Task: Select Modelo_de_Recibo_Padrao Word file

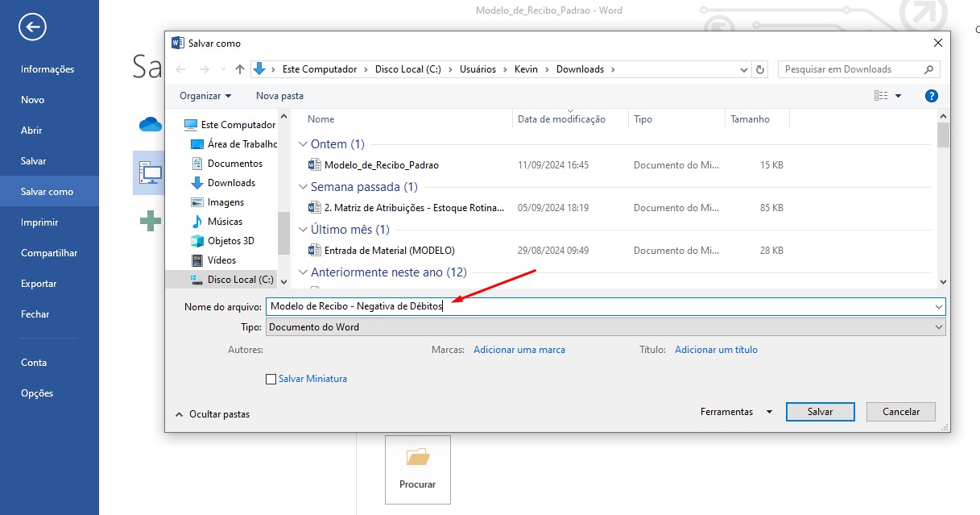Action: [x=381, y=165]
